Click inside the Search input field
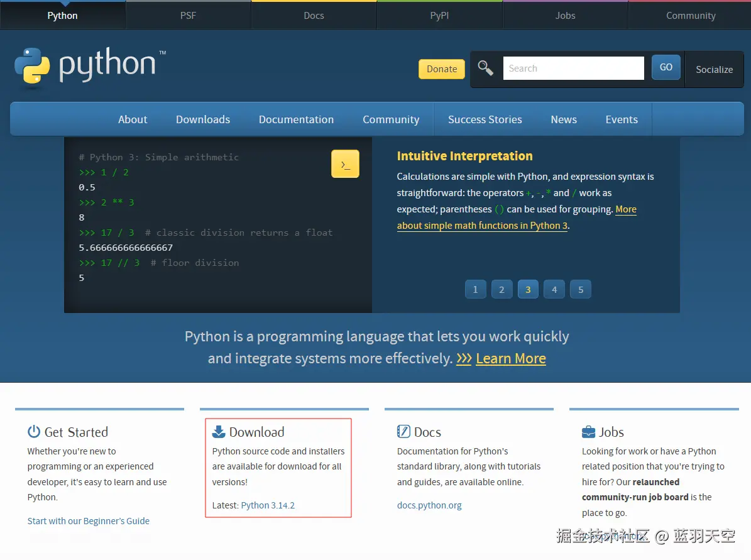Viewport: 751px width, 560px height. click(x=573, y=68)
